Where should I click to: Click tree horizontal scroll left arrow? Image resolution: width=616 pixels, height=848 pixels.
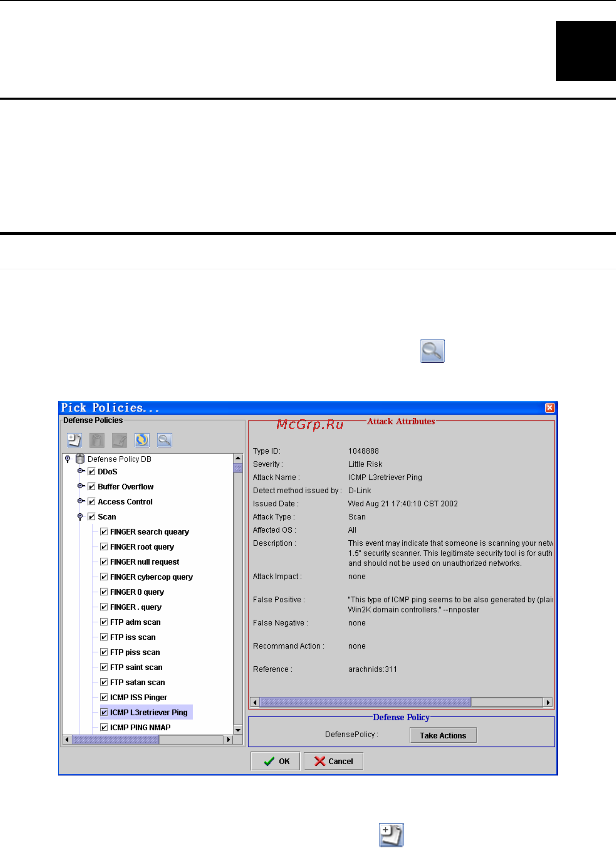tap(67, 739)
